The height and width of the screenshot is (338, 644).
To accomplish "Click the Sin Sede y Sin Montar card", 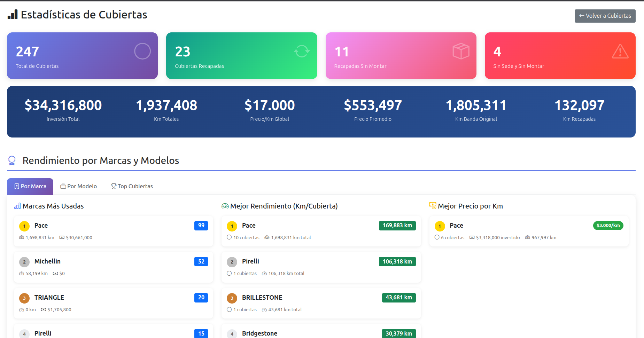I will (560, 56).
